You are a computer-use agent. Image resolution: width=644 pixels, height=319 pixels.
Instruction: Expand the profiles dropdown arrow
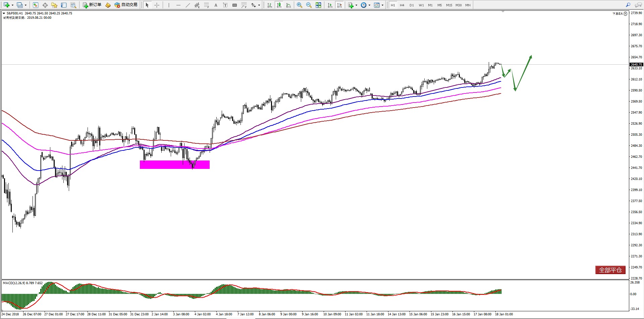point(25,5)
